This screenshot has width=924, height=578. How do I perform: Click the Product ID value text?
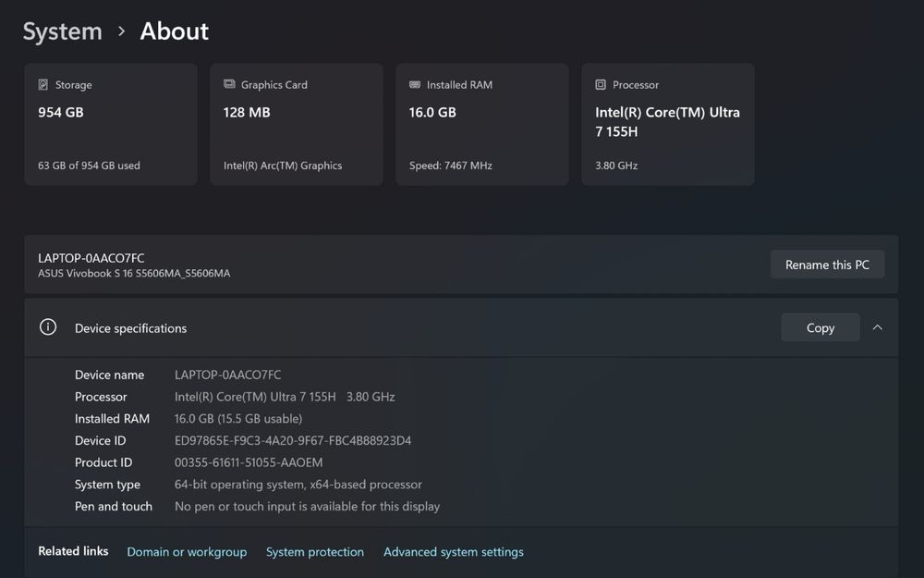tap(249, 462)
